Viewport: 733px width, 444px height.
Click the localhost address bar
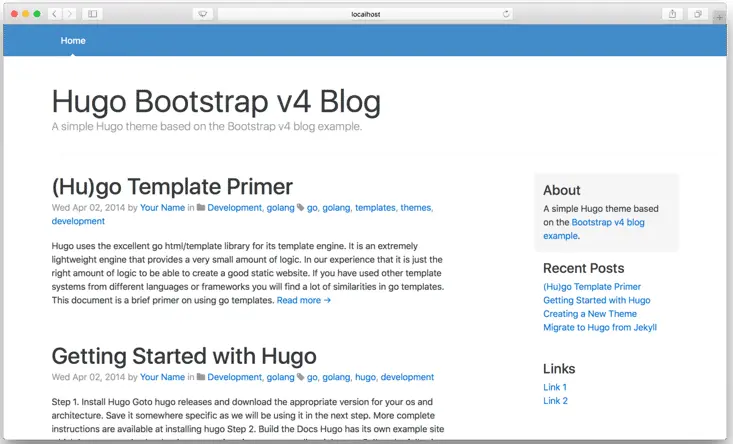click(366, 14)
